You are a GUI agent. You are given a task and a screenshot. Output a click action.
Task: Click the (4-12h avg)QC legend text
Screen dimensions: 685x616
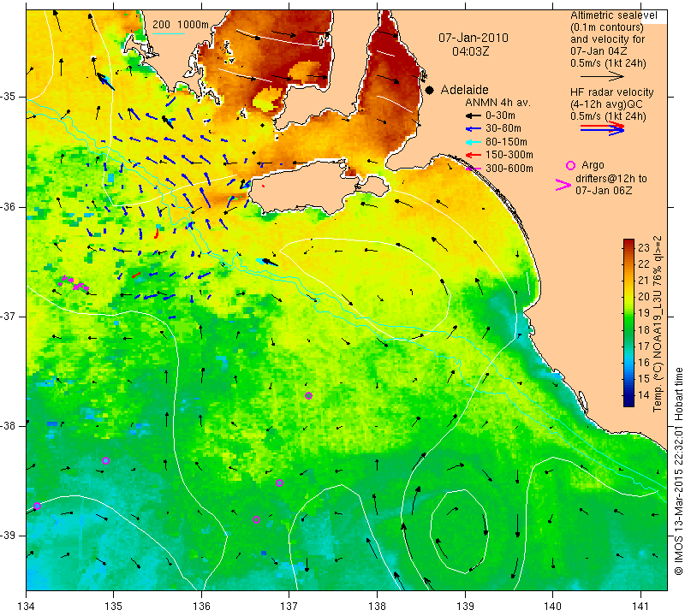(606, 104)
